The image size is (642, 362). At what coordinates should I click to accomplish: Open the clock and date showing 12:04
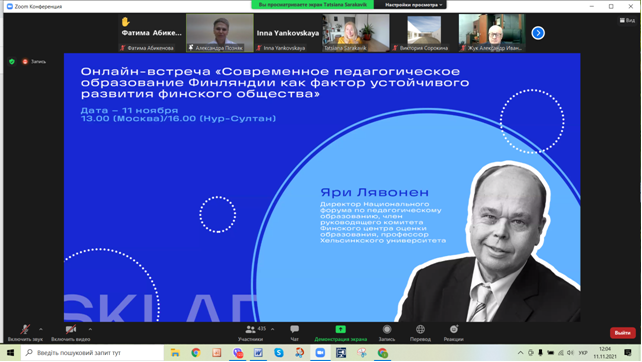(605, 353)
